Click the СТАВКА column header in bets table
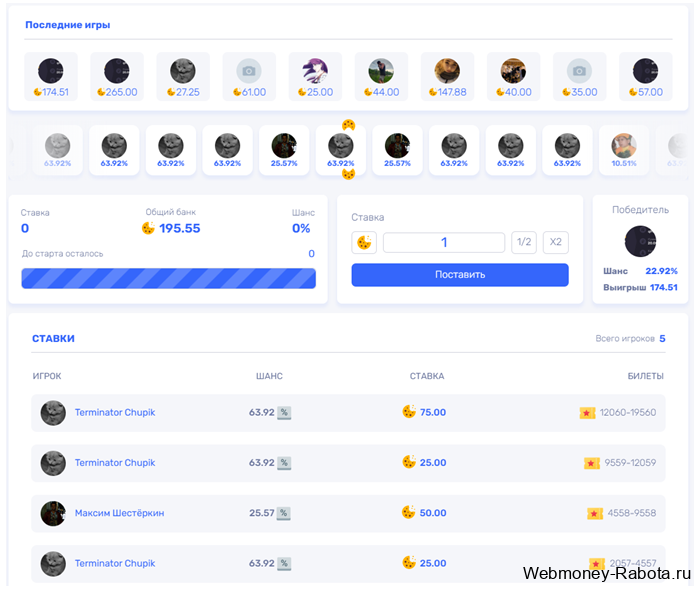The image size is (698, 589). click(427, 376)
